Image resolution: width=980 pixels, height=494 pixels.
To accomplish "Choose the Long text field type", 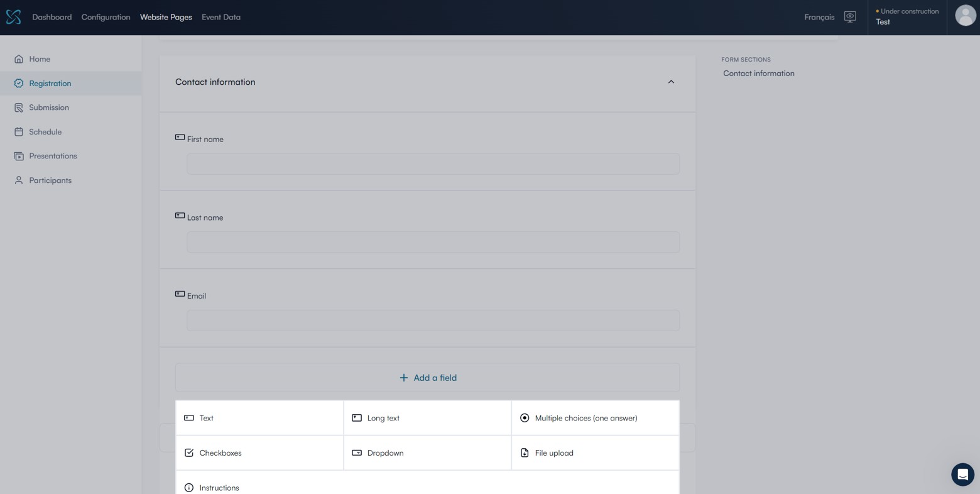I will point(427,418).
